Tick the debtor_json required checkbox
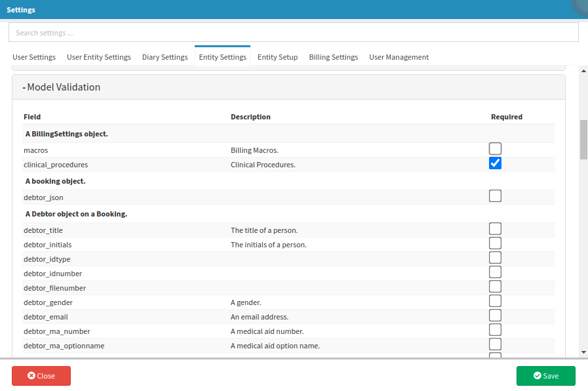This screenshot has height=391, width=588. [x=495, y=196]
